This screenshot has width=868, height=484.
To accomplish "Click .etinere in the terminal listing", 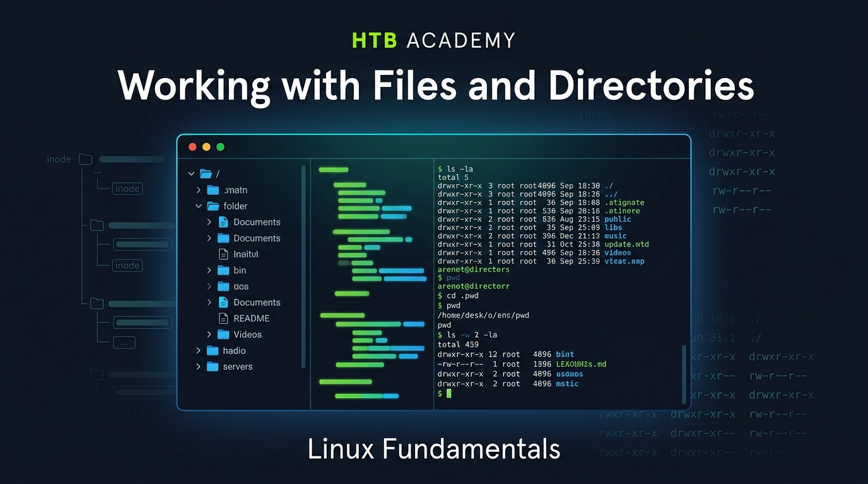I will click(622, 211).
